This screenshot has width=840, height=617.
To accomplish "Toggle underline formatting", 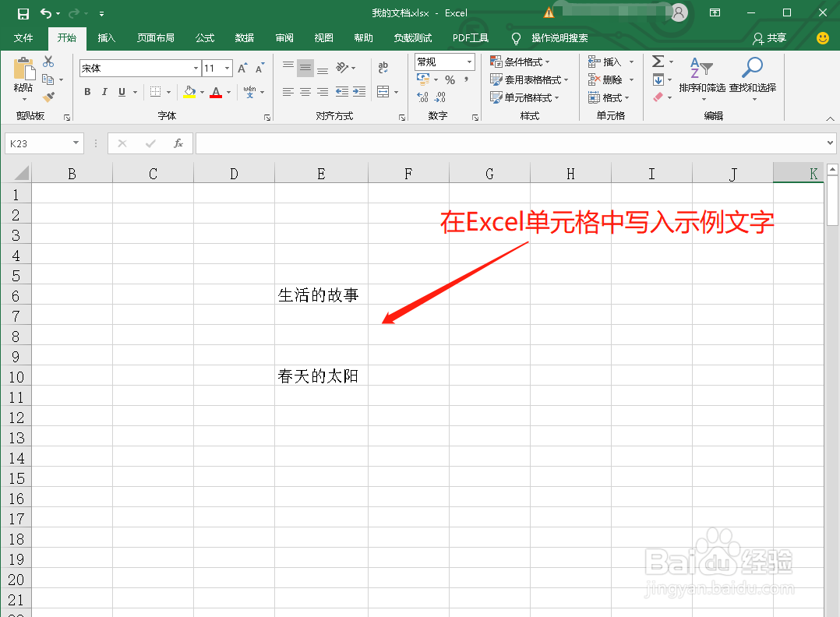I will click(x=122, y=92).
